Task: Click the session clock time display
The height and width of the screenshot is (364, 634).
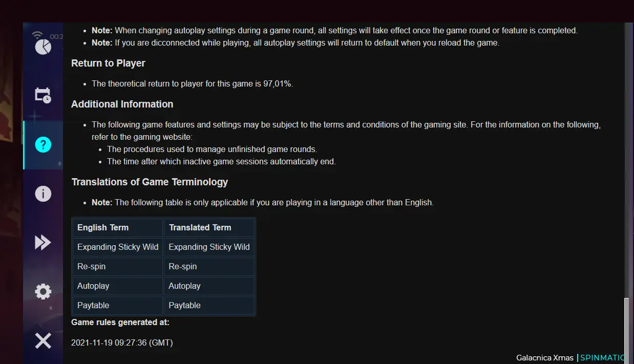Action: (56, 37)
